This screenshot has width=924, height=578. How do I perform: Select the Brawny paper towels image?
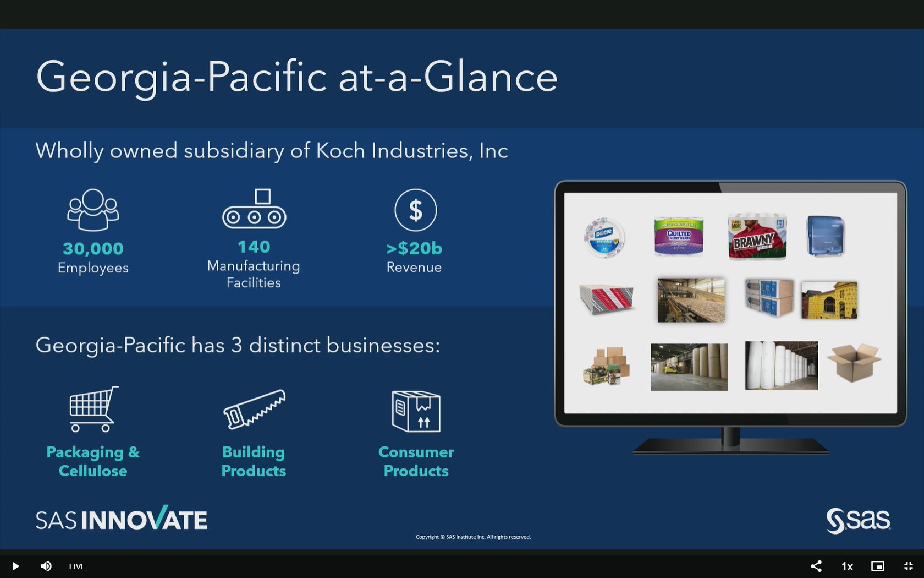[x=757, y=236]
